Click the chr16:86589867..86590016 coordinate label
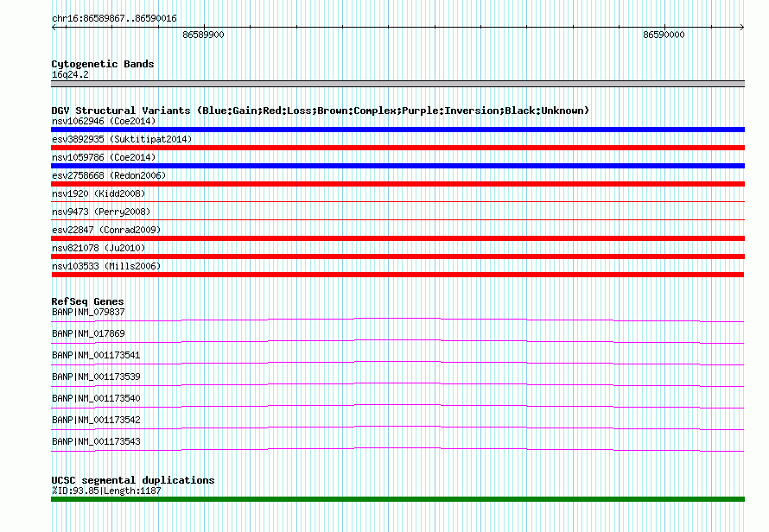The height and width of the screenshot is (532, 769). click(x=114, y=19)
